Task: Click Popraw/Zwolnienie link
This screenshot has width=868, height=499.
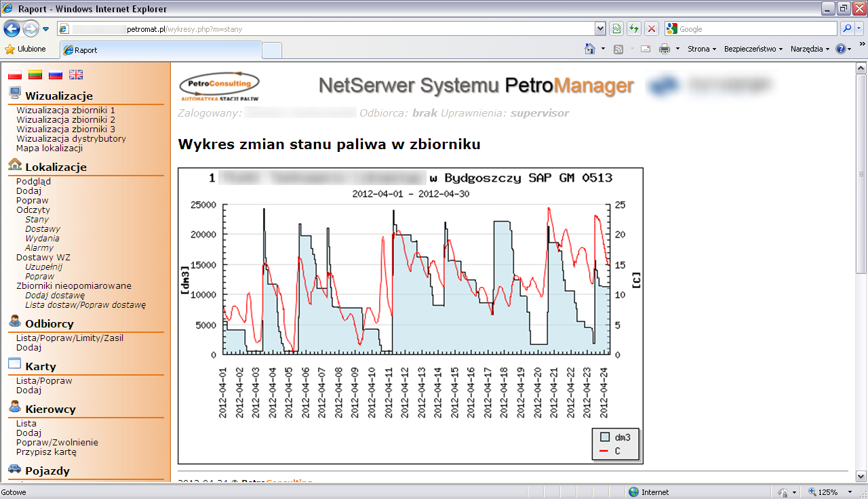Action: [57, 442]
